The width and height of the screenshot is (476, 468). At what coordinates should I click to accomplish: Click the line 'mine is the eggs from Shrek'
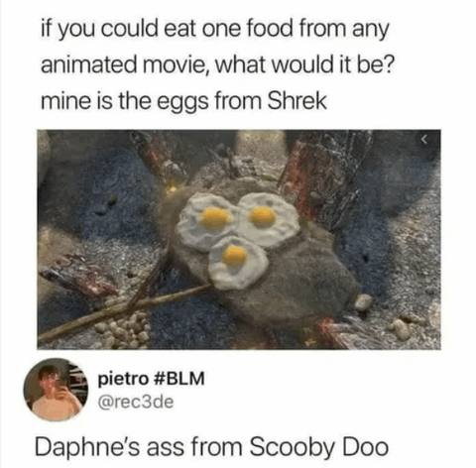coord(183,101)
